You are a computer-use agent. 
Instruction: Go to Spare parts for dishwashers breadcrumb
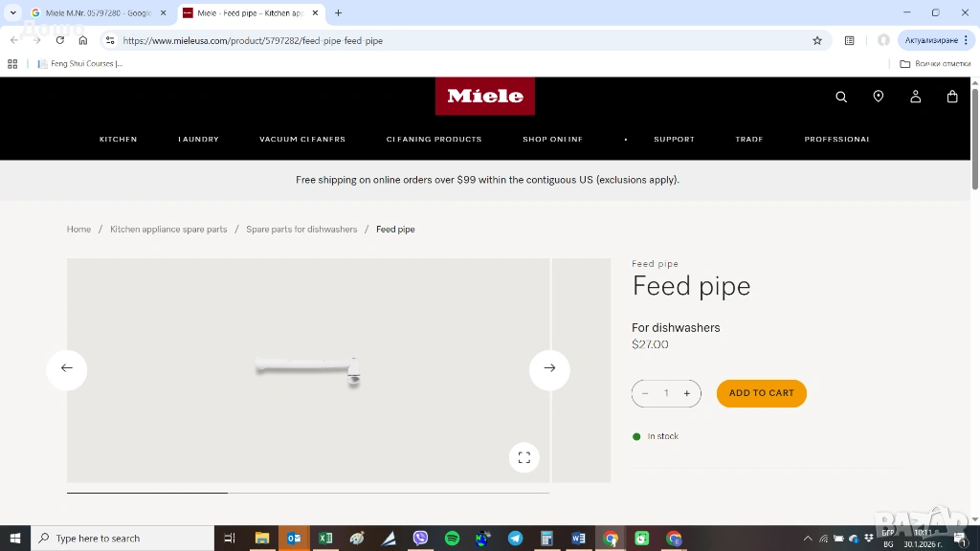pos(301,230)
